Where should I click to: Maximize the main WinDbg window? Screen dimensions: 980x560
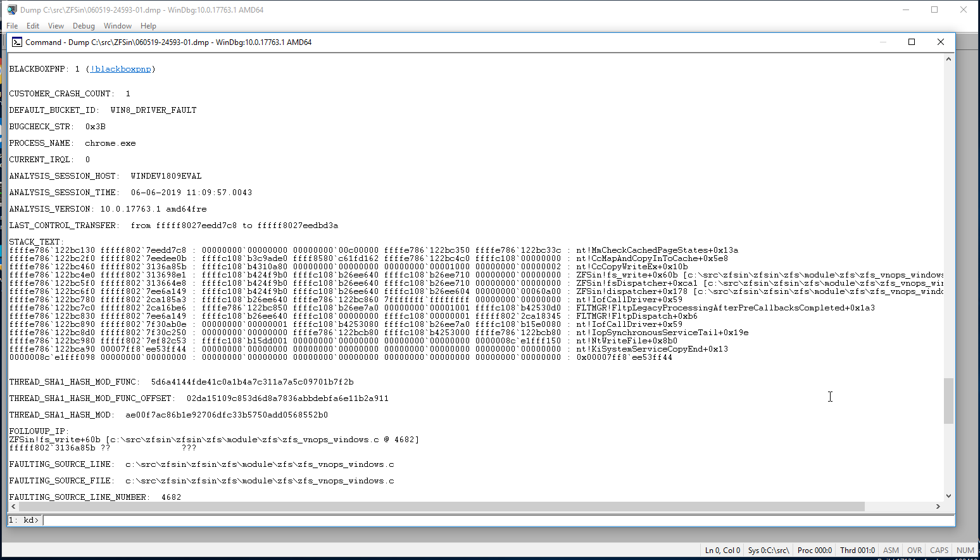coord(934,10)
